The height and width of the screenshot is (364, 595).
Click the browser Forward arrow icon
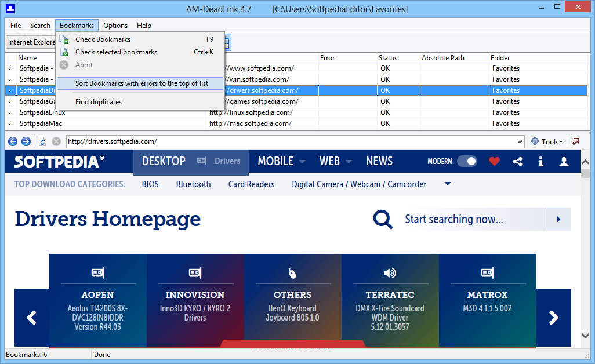point(26,141)
